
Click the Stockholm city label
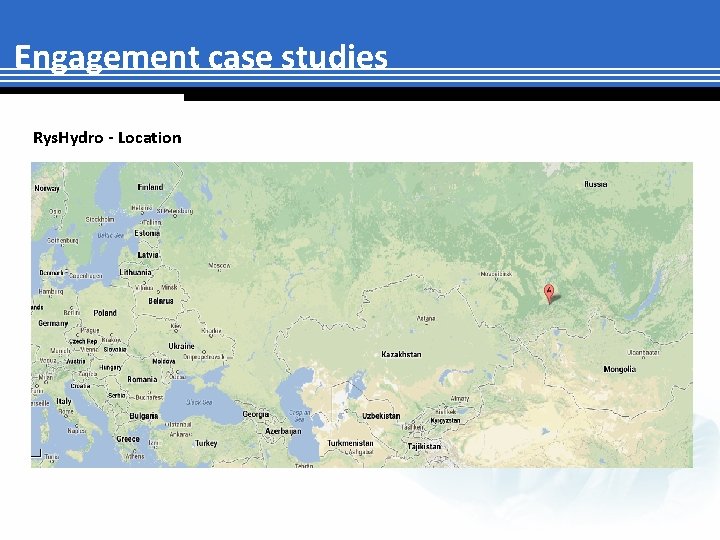coord(100,219)
